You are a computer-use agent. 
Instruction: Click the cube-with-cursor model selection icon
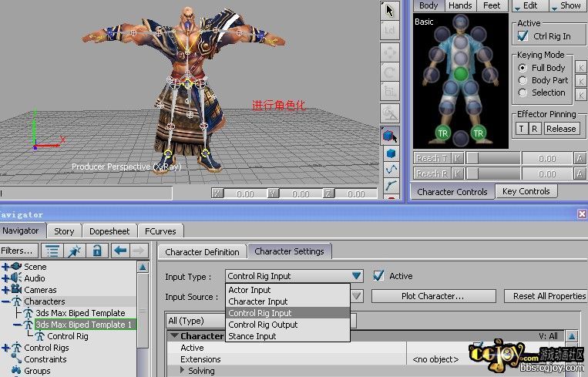[390, 136]
